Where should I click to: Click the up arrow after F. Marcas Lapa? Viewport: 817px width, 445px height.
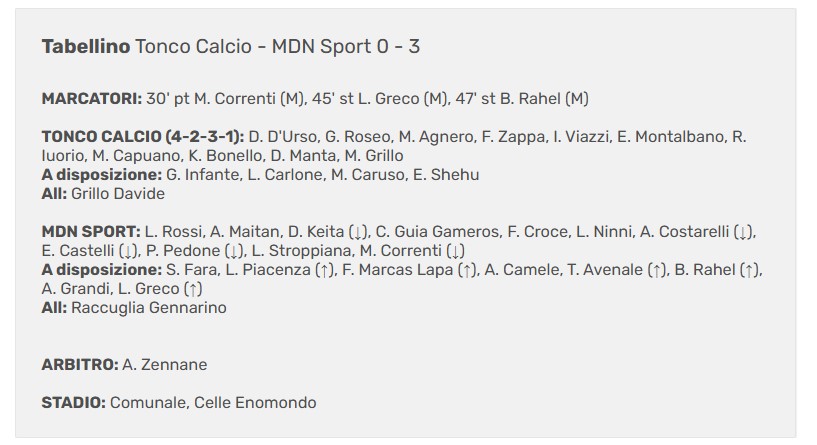point(467,270)
